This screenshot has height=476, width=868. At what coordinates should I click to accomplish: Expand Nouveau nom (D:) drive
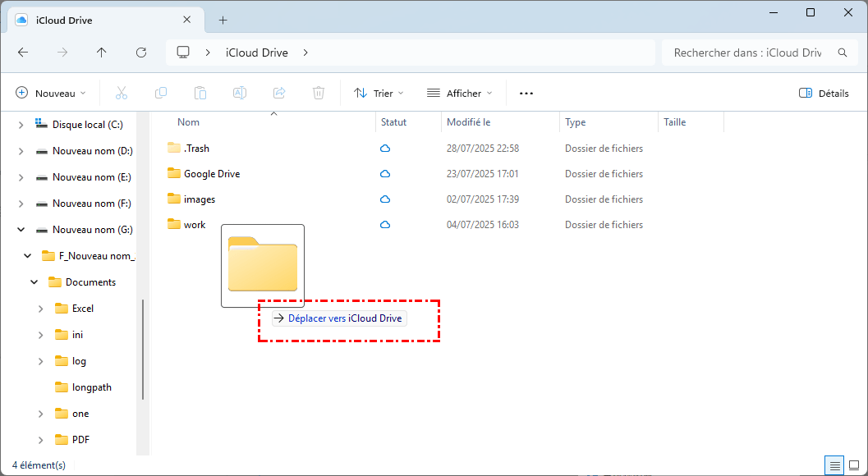coord(21,151)
